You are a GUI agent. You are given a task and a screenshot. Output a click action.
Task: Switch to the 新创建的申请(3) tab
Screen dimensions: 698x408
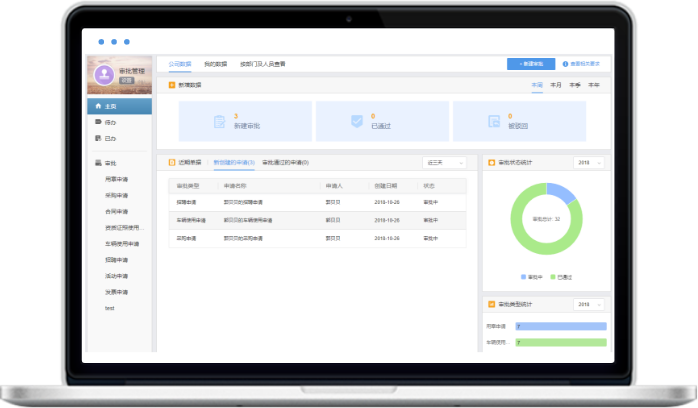[x=234, y=162]
